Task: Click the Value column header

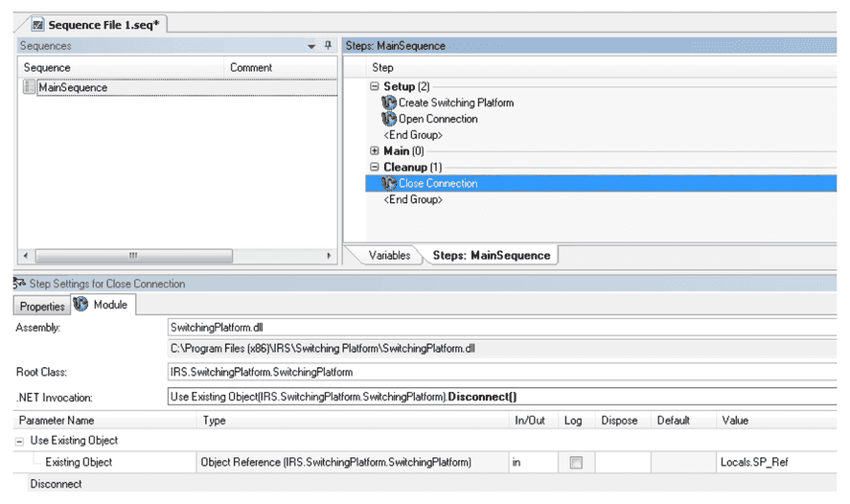Action: tap(776, 421)
